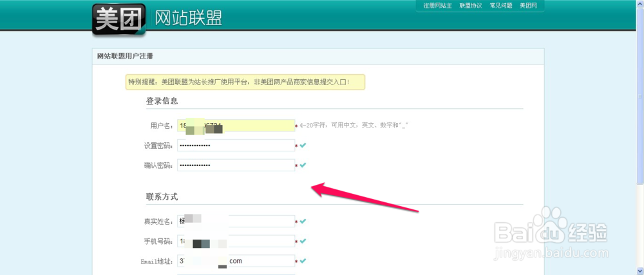
Task: Click the 美团 logo
Action: click(x=119, y=19)
